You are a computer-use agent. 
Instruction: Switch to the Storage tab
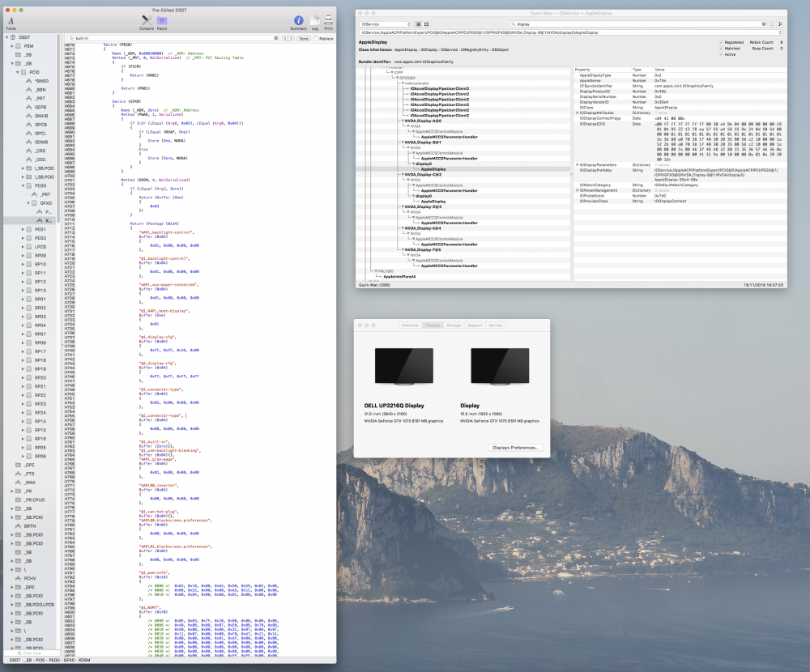click(454, 325)
